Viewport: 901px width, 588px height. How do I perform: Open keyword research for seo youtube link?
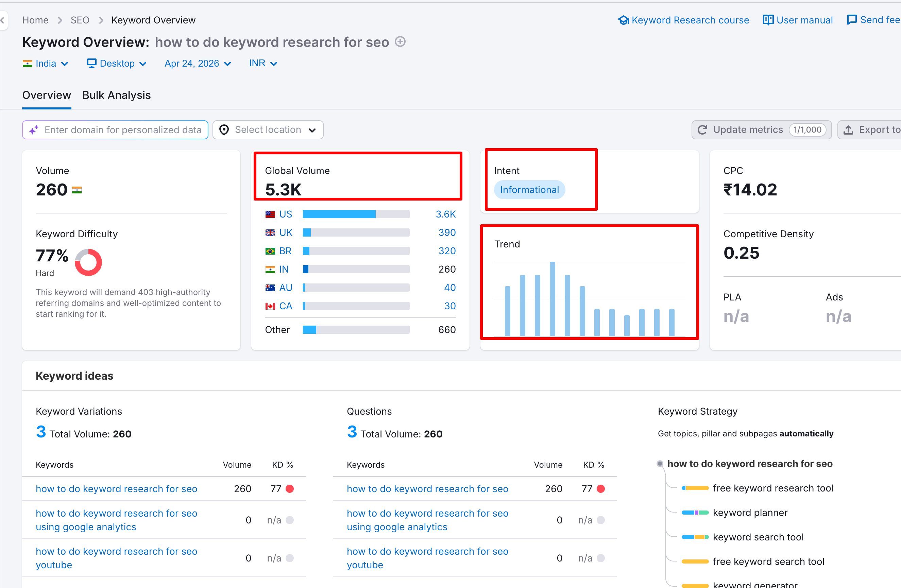click(x=116, y=558)
